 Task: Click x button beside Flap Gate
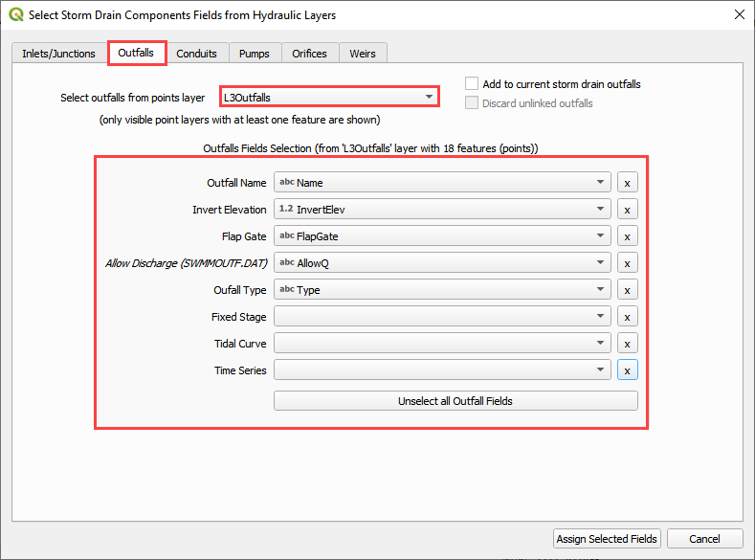(627, 236)
